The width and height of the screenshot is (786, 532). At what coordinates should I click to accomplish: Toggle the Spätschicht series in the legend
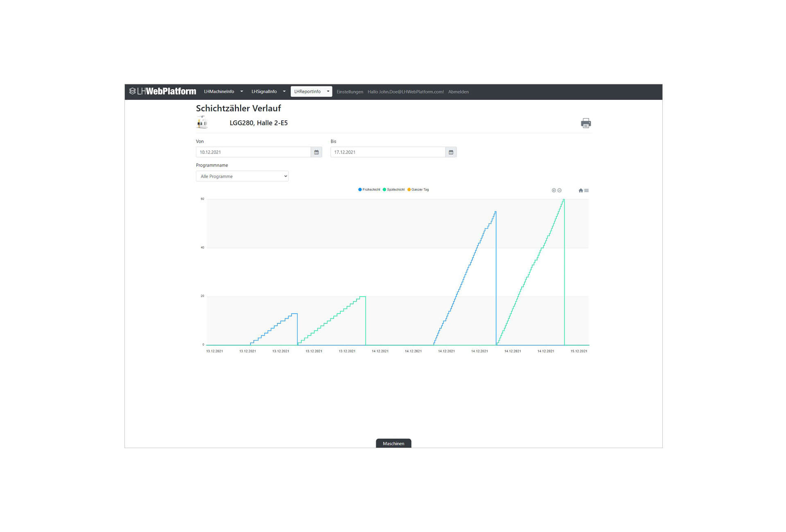tap(394, 189)
